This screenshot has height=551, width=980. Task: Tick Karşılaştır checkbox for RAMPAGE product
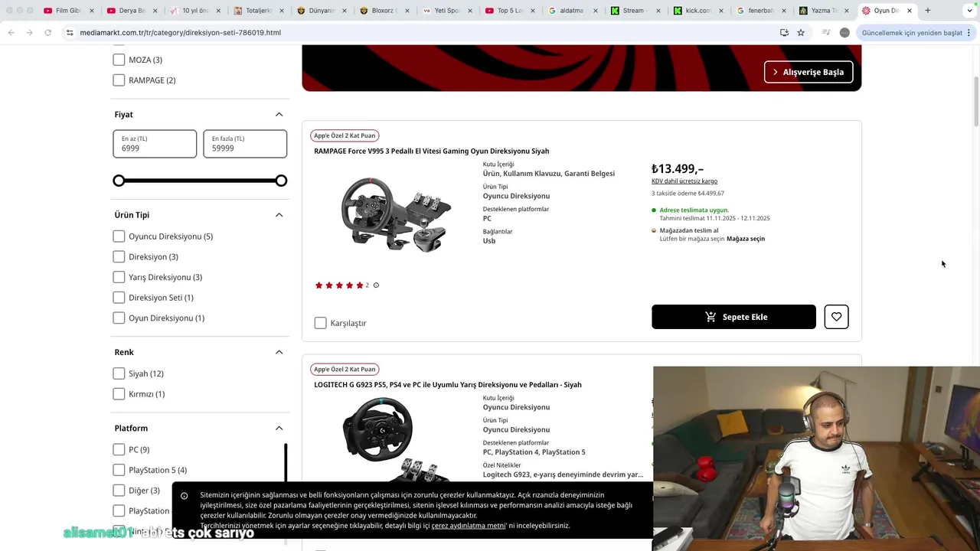click(x=321, y=323)
